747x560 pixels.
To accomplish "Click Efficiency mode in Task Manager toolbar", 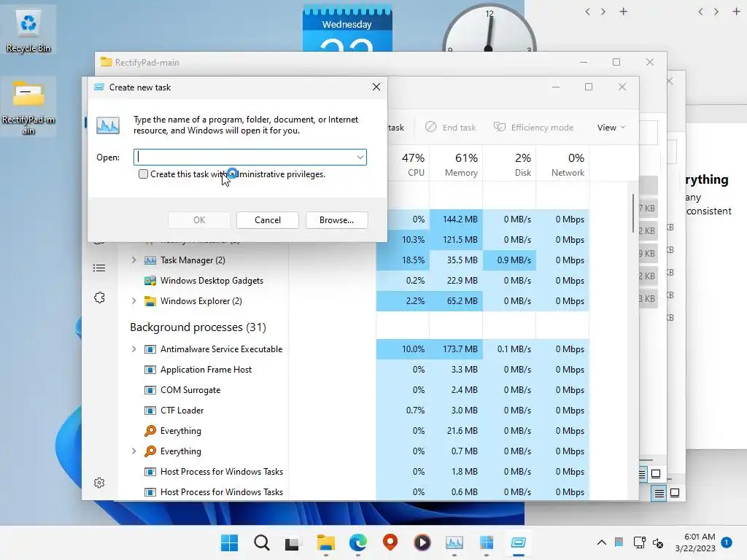I will [533, 127].
